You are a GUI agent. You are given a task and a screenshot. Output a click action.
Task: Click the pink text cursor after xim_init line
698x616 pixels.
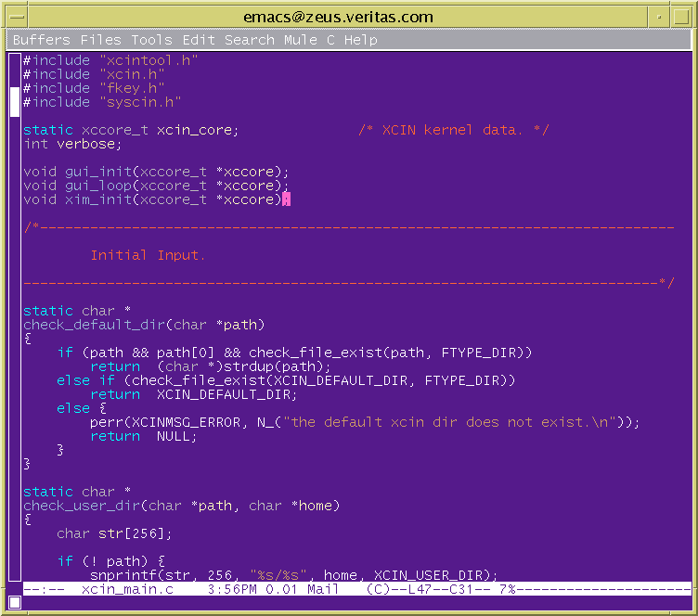point(286,199)
